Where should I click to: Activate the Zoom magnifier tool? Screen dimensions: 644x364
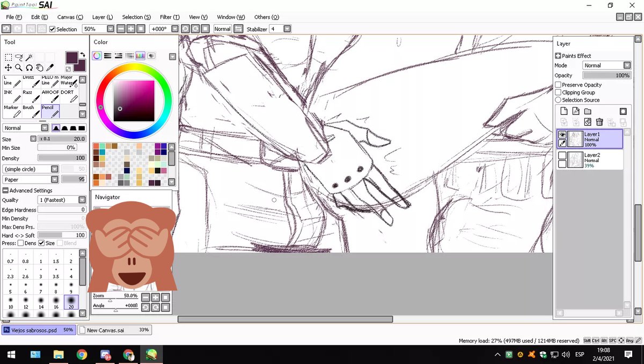(18, 67)
